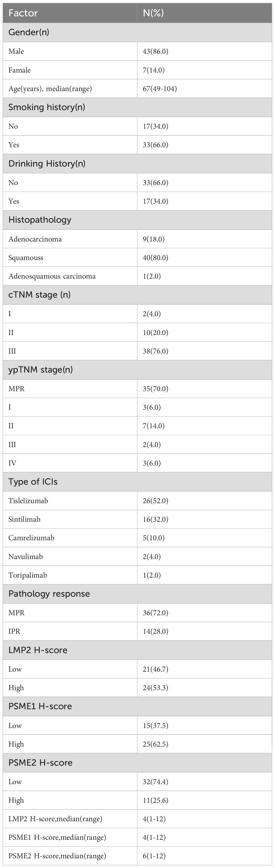Select the Pathology response section heading
The width and height of the screenshot is (275, 868).
coord(49,594)
